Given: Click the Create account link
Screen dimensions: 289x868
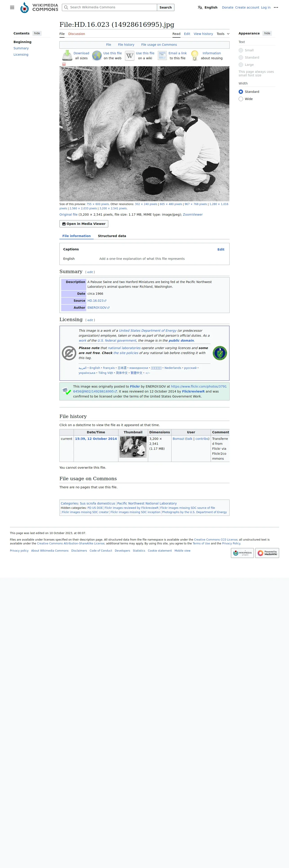Looking at the screenshot, I should [x=247, y=7].
